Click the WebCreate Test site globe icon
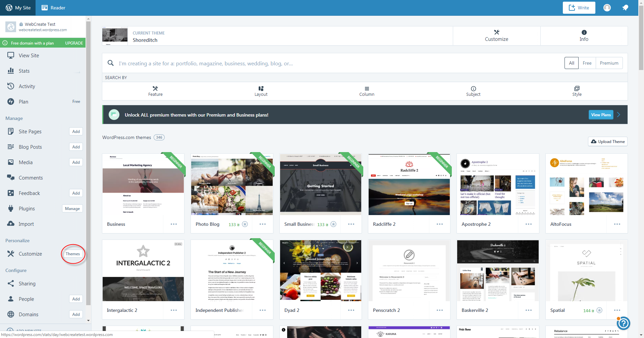The image size is (644, 338). (x=11, y=27)
